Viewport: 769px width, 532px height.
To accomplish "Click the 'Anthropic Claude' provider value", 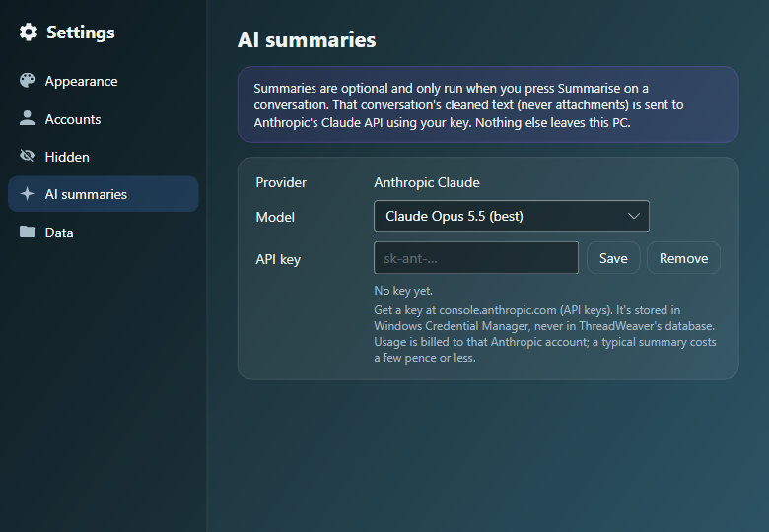I will click(427, 182).
